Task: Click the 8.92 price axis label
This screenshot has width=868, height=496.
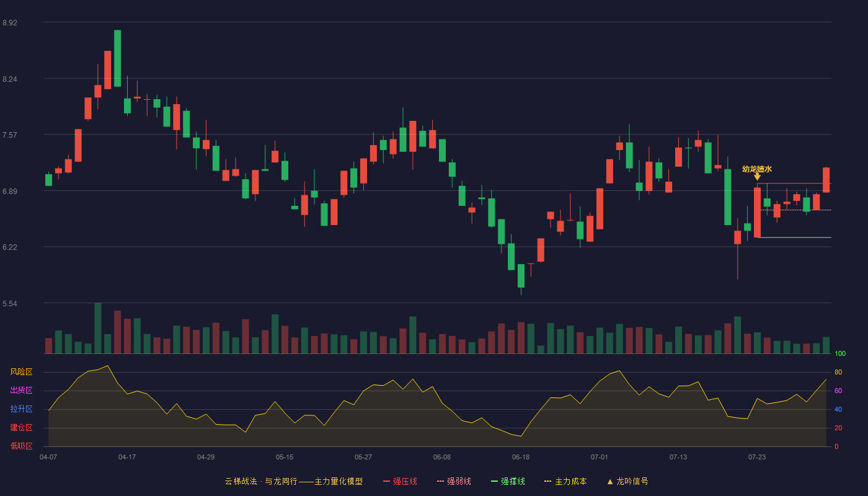Action: pyautogui.click(x=10, y=23)
